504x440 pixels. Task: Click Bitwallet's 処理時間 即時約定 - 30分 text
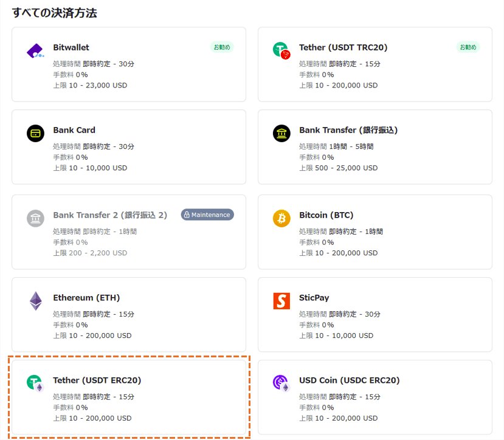pyautogui.click(x=94, y=64)
